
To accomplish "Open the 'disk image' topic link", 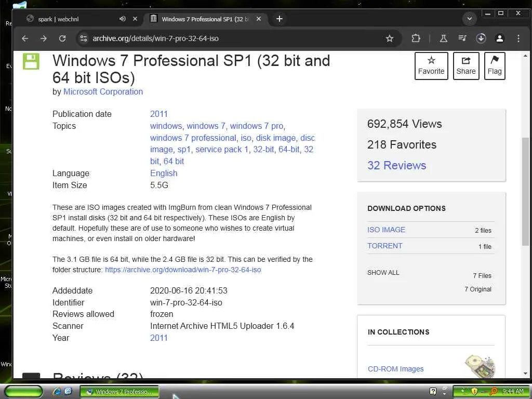I will [x=275, y=138].
